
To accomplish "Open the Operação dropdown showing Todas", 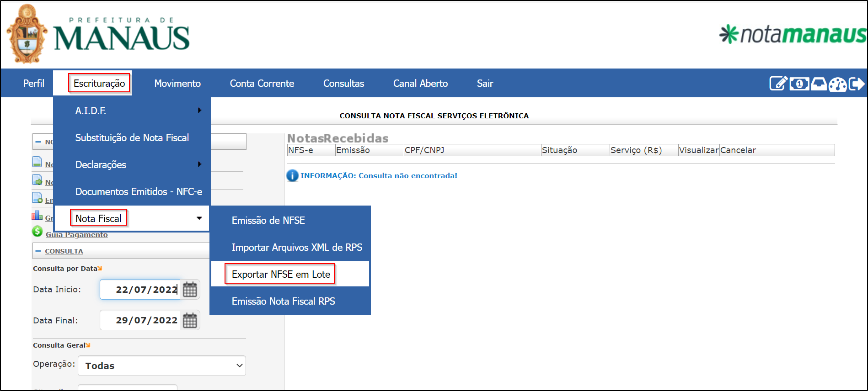I will (x=162, y=366).
